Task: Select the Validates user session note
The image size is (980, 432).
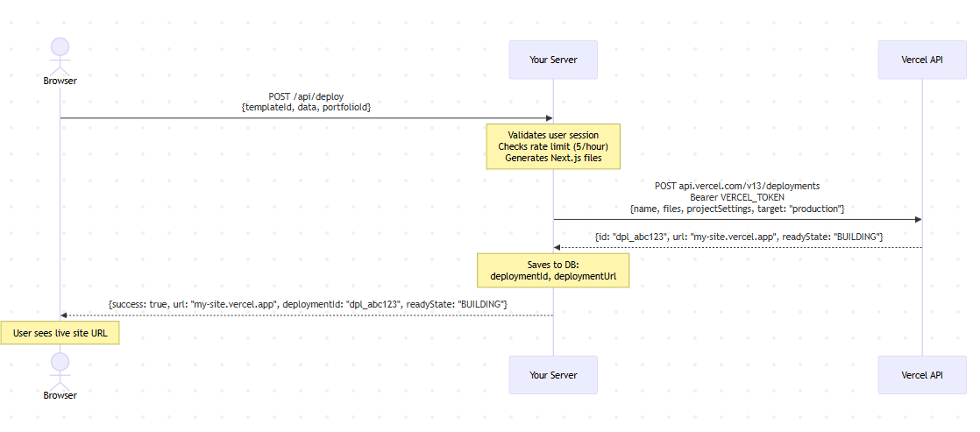Action: (x=553, y=146)
